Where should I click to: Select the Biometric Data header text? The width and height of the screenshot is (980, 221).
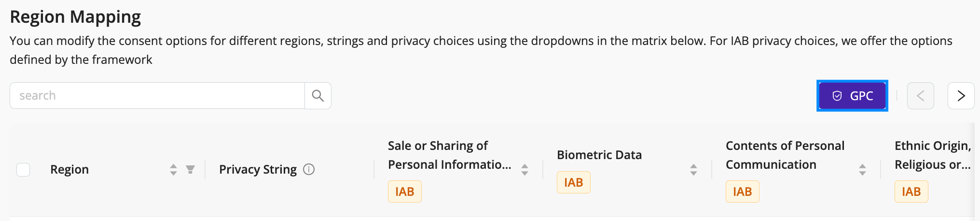(599, 155)
